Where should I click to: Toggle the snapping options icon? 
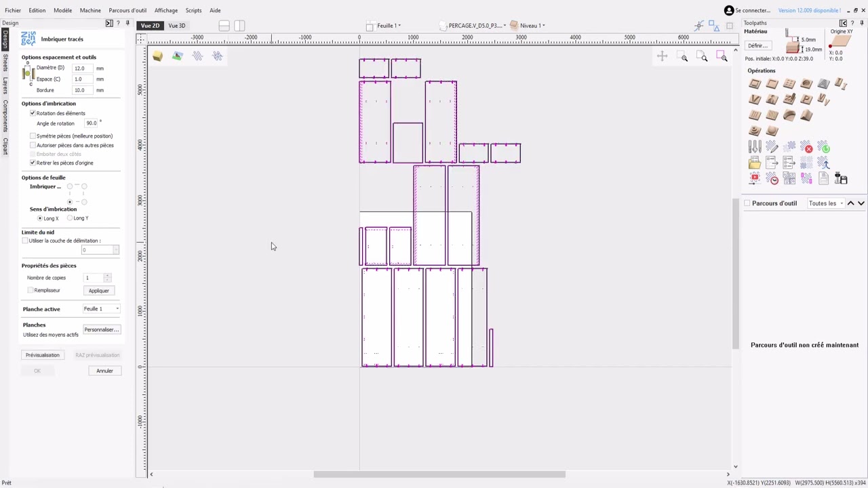coord(699,25)
